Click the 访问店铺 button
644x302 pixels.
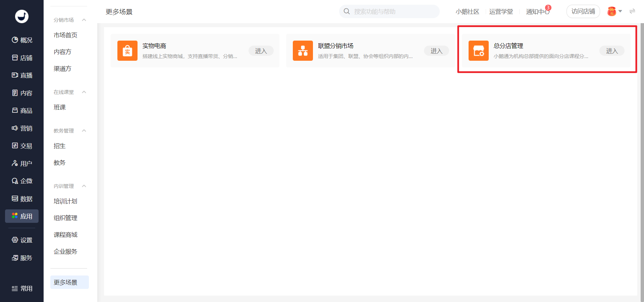[583, 11]
